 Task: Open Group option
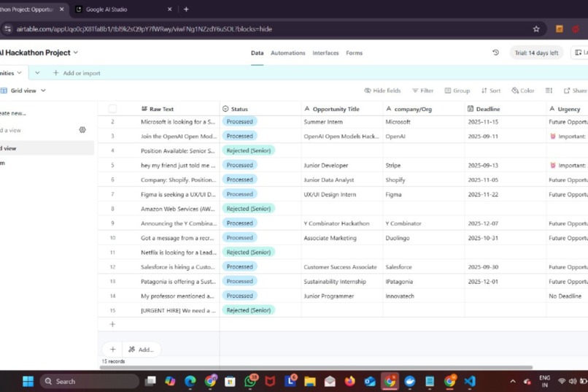(x=457, y=91)
